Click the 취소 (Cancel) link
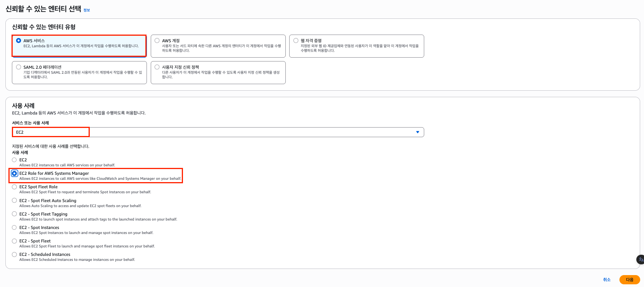 pos(606,280)
